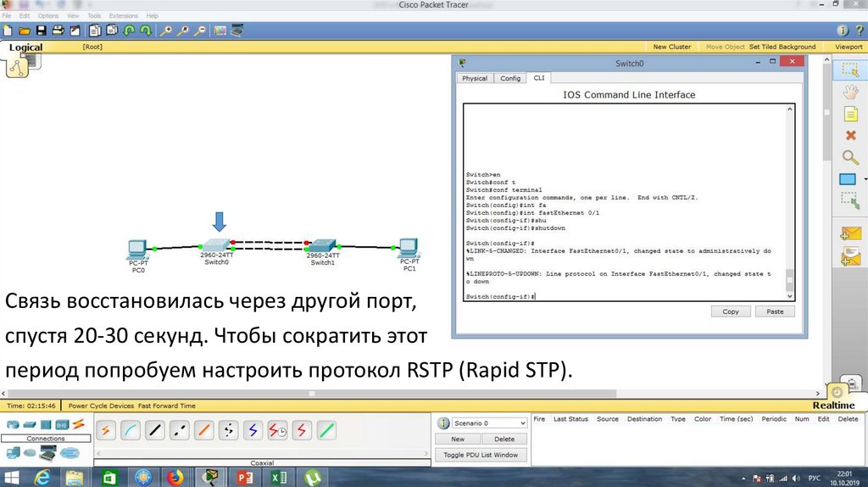Select the Switches device category
This screenshot has height=487, width=868.
pyautogui.click(x=30, y=425)
